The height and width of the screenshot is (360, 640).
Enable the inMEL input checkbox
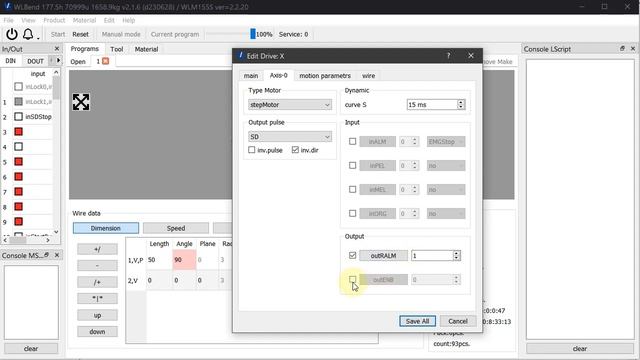coord(352,189)
